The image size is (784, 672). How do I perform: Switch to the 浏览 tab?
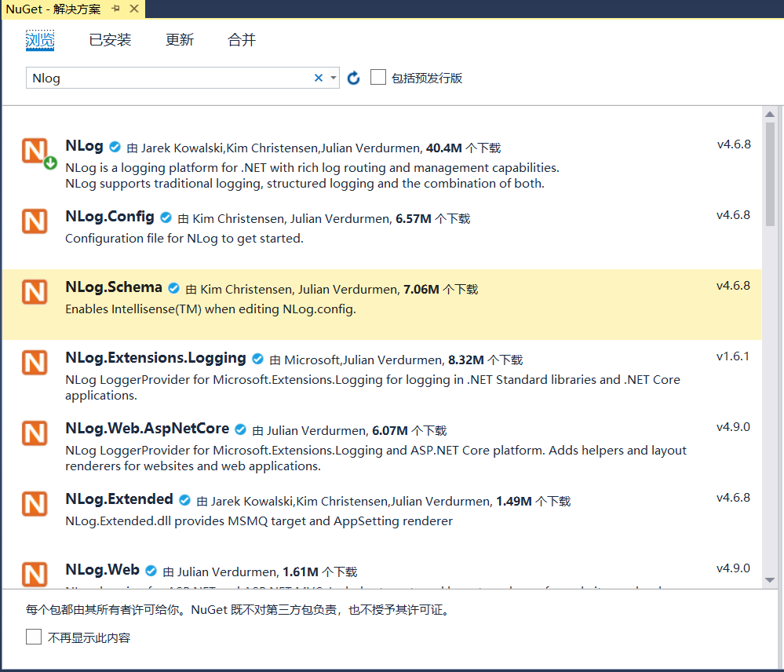40,39
